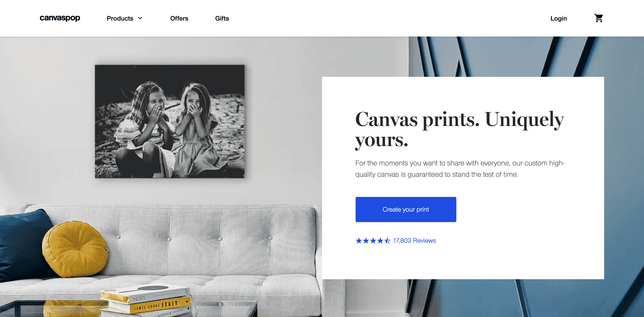Open the shopping cart icon
The image size is (644, 317).
click(598, 18)
